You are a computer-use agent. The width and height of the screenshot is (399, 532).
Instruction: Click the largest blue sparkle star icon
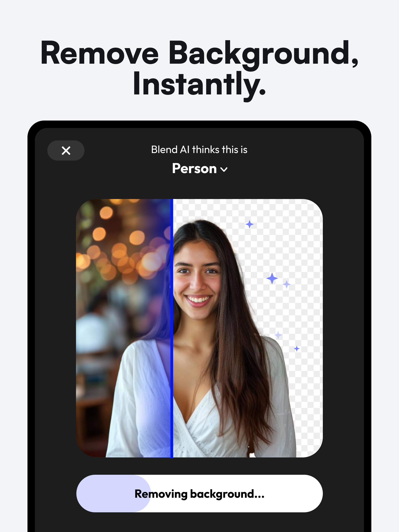click(x=272, y=278)
